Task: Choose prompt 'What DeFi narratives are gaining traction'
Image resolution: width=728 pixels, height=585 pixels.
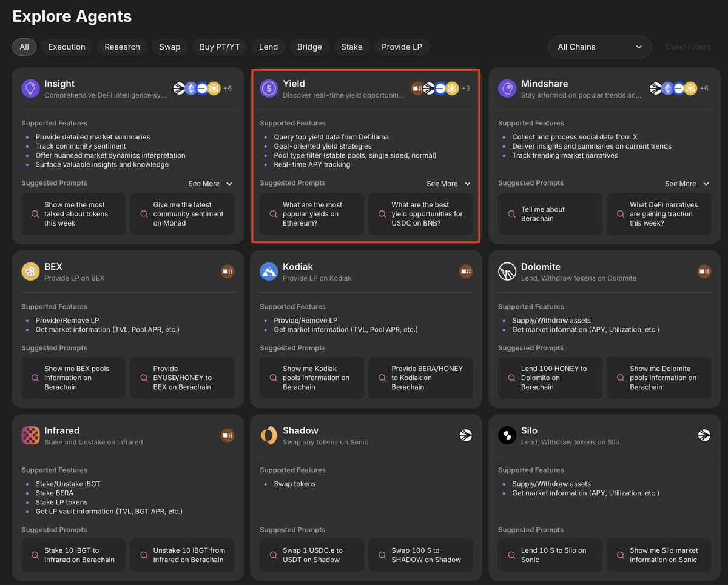Action: point(659,214)
